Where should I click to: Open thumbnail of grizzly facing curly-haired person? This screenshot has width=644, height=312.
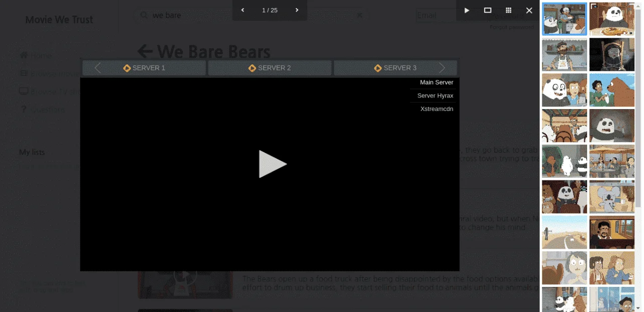click(x=612, y=90)
